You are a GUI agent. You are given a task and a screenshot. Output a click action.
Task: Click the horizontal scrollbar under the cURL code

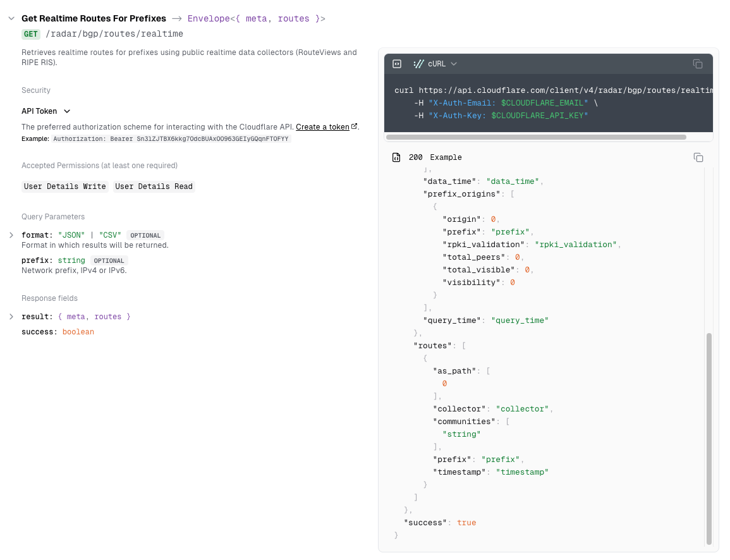click(536, 137)
